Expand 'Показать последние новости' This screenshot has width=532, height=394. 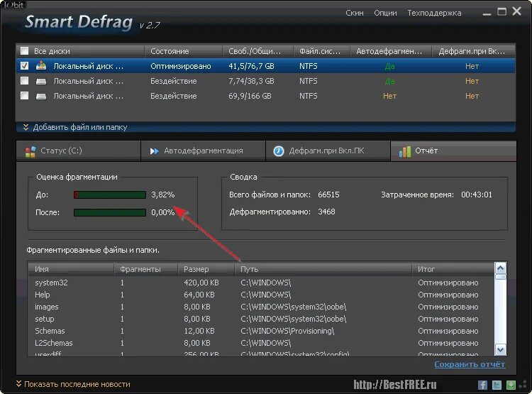(x=73, y=384)
